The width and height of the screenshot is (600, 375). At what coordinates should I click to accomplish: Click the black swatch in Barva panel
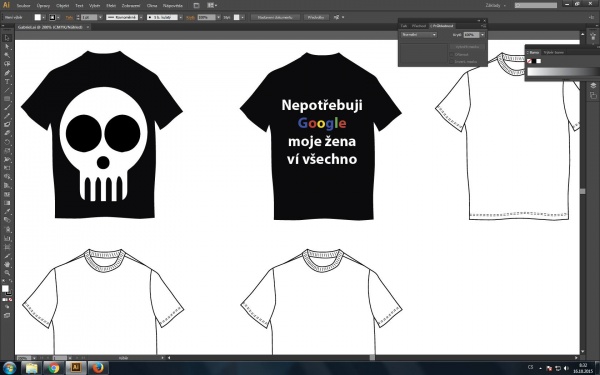point(534,61)
